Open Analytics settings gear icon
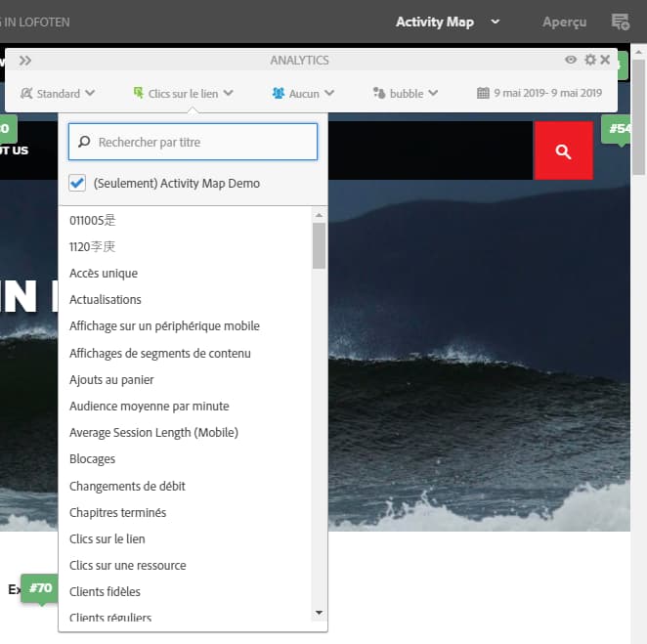 (590, 60)
